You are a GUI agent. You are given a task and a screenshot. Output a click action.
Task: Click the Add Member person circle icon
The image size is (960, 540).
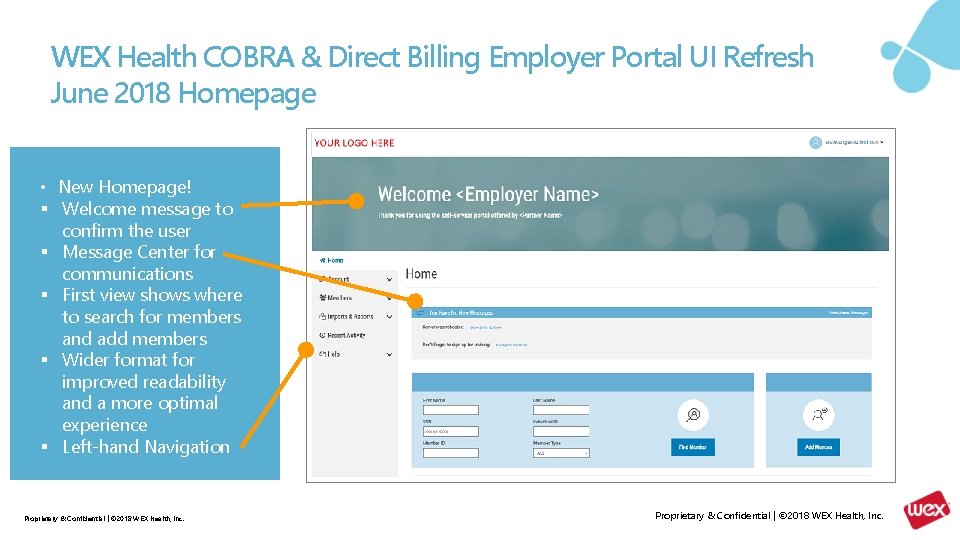[819, 414]
